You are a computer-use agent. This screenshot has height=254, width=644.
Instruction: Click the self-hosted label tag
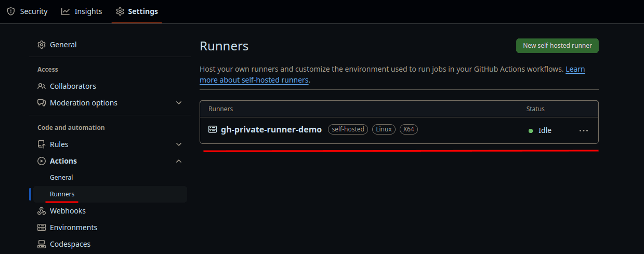(x=348, y=129)
